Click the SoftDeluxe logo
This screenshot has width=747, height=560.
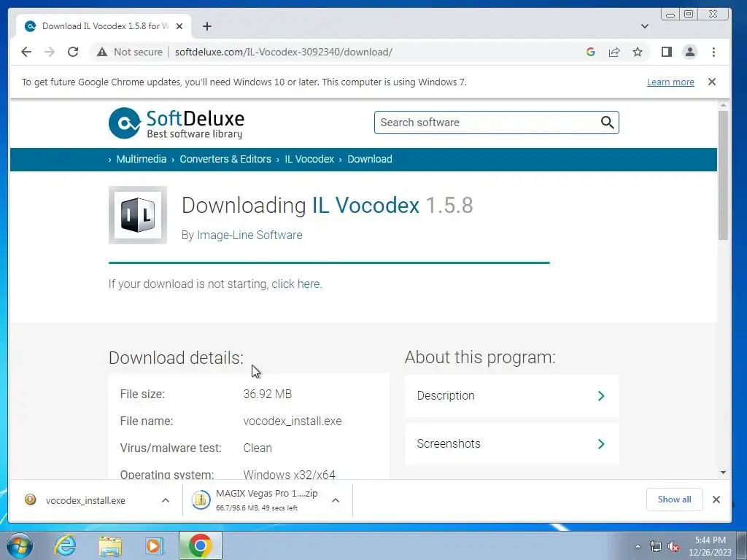click(177, 122)
